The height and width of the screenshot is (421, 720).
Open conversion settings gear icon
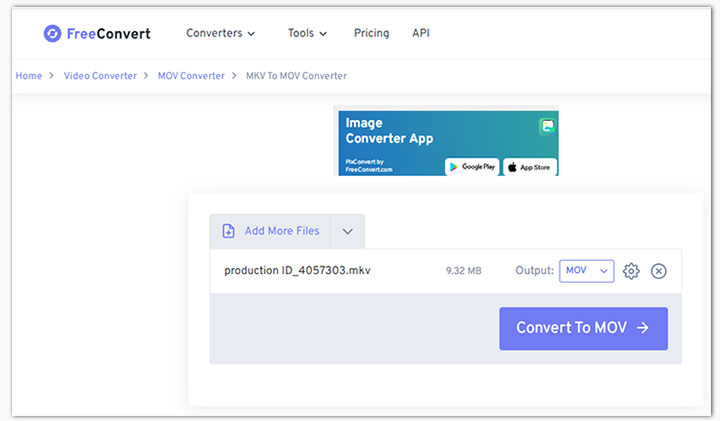[x=631, y=271]
